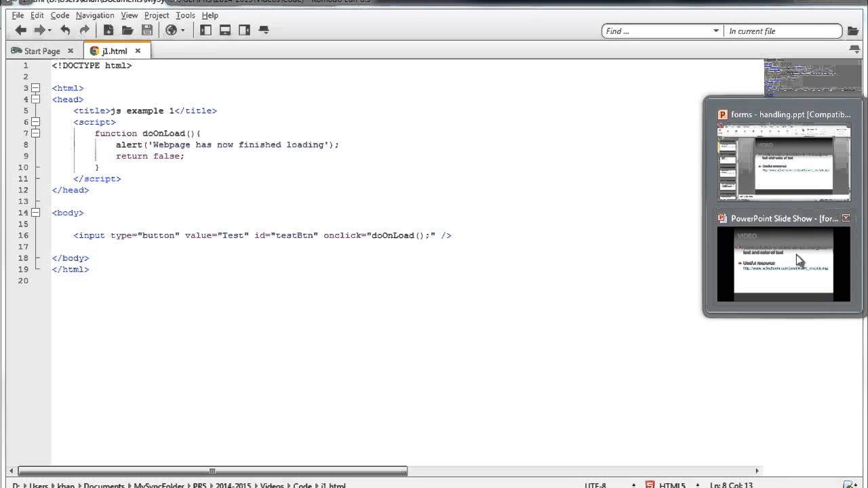Click the horizontal scrollbar thumb
This screenshot has height=488, width=868.
(212, 471)
